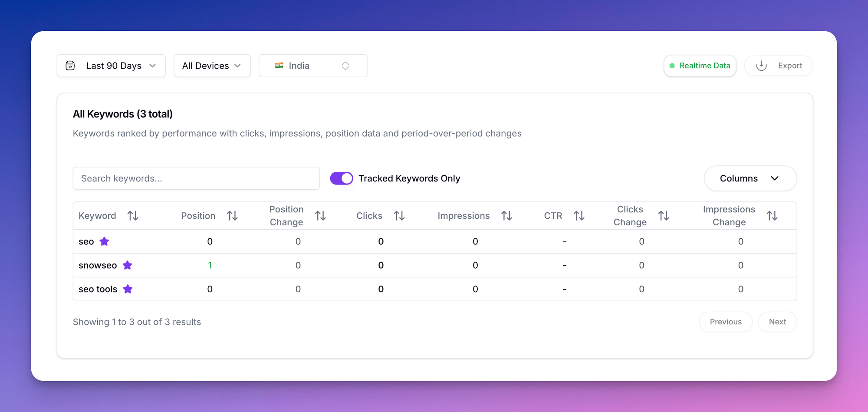Open the country selector showing India
868x412 pixels.
(x=313, y=66)
